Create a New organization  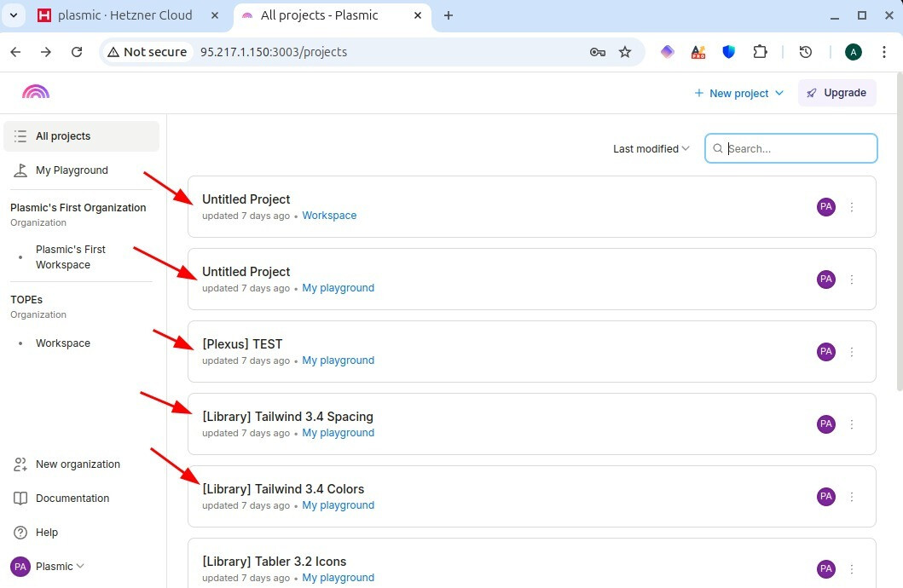(x=78, y=464)
